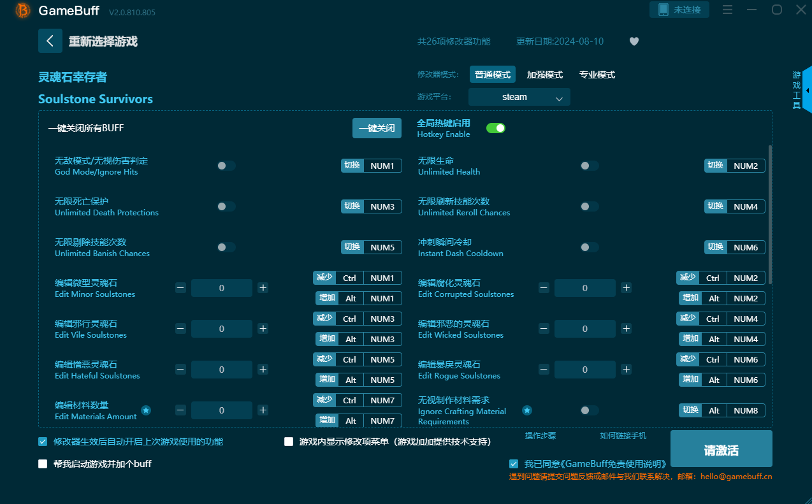Increase Wicked Soulstones with plus icon
Viewport: 812px width, 504px height.
click(x=626, y=329)
